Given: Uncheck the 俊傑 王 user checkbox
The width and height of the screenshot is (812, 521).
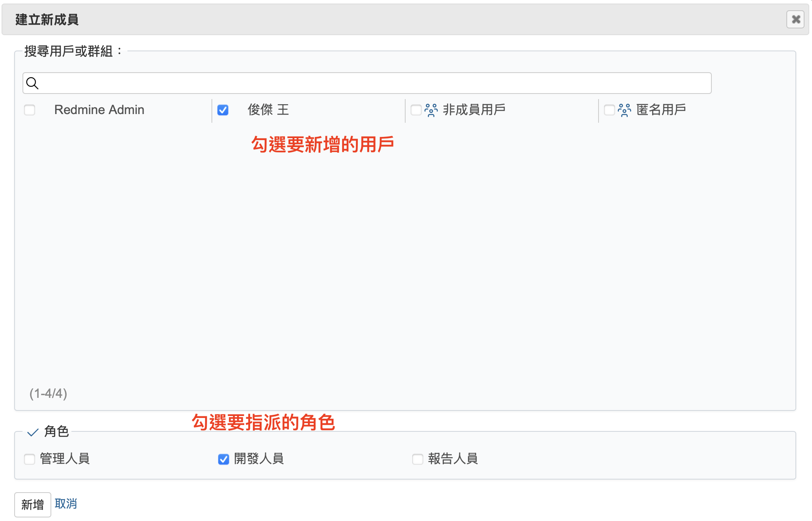Looking at the screenshot, I should point(223,110).
